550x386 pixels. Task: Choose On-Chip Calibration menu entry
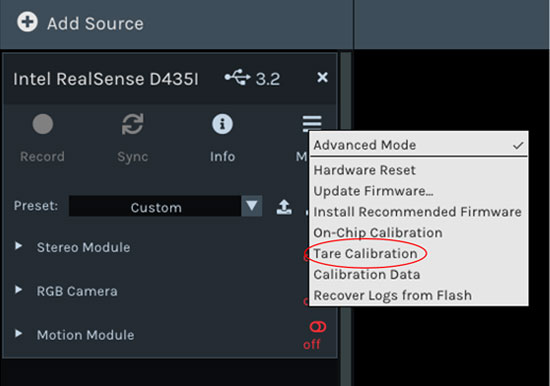378,233
